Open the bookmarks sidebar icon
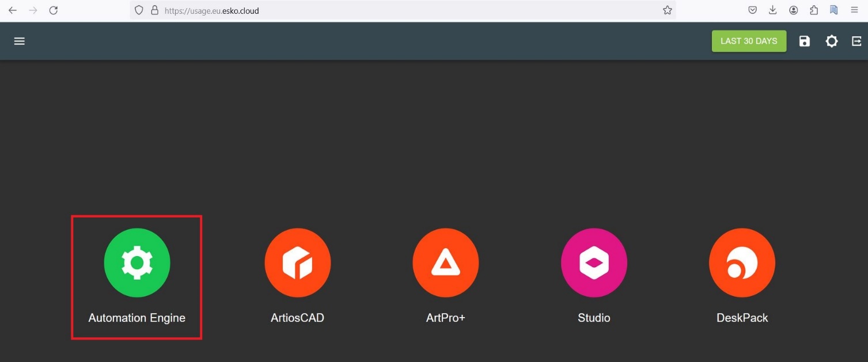 click(x=833, y=10)
